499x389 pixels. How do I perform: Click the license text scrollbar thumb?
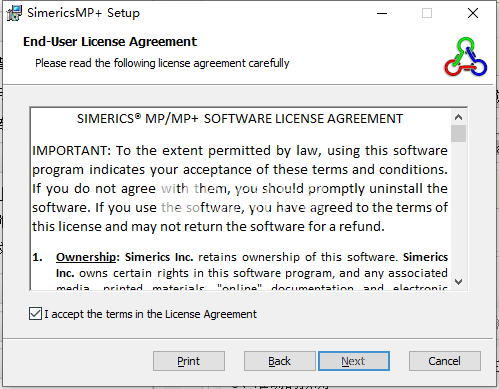pos(459,134)
